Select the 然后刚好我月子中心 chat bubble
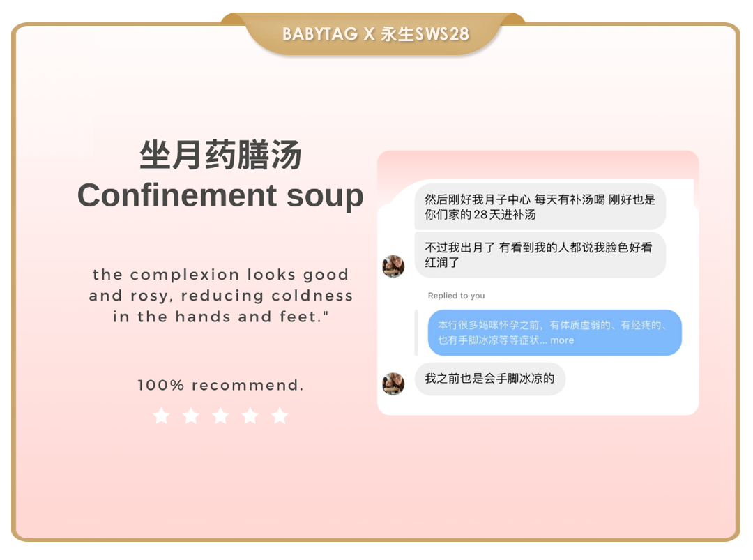 tap(540, 207)
